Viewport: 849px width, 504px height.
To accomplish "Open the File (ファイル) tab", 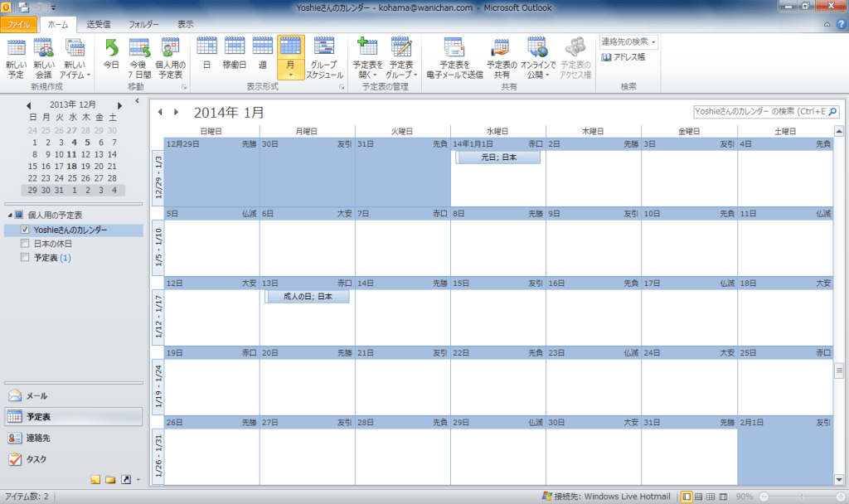I will [x=19, y=24].
